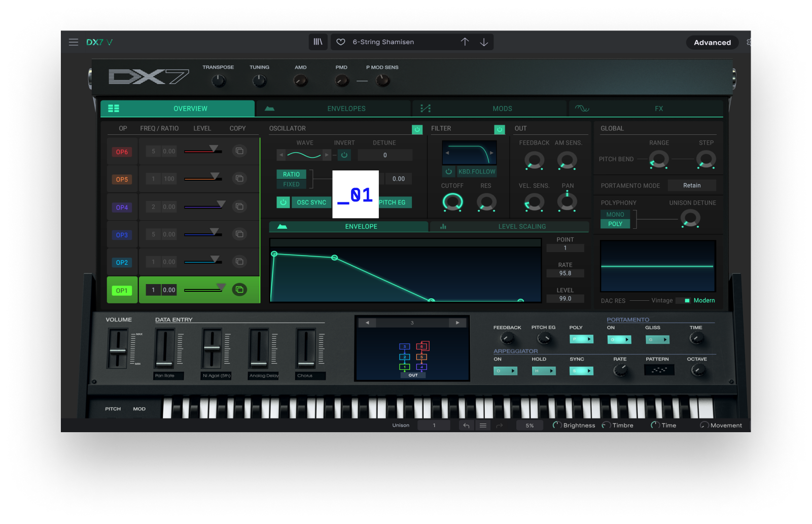
Task: Open Chorus assignment label
Action: (x=310, y=376)
